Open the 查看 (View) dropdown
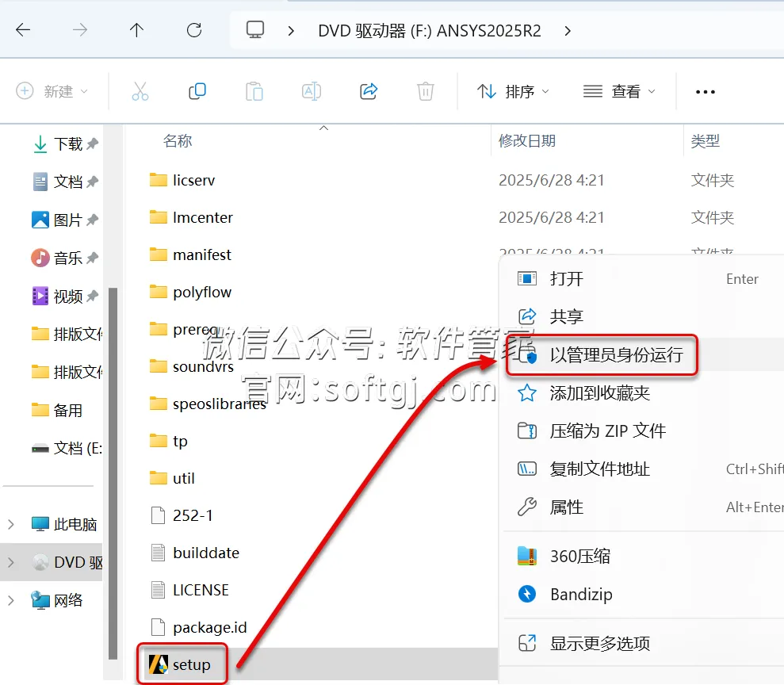The height and width of the screenshot is (685, 784). click(x=619, y=91)
